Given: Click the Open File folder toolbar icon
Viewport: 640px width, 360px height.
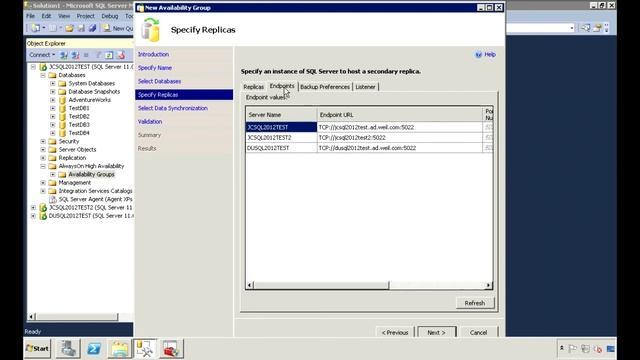Looking at the screenshot, I should pos(69,28).
